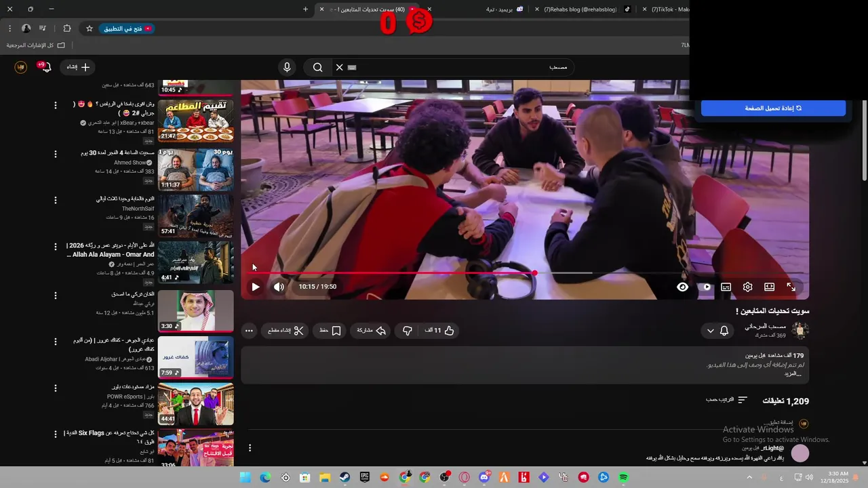Viewport: 868px width, 488px height.
Task: Create a clip with the scissors button
Action: [285, 331]
